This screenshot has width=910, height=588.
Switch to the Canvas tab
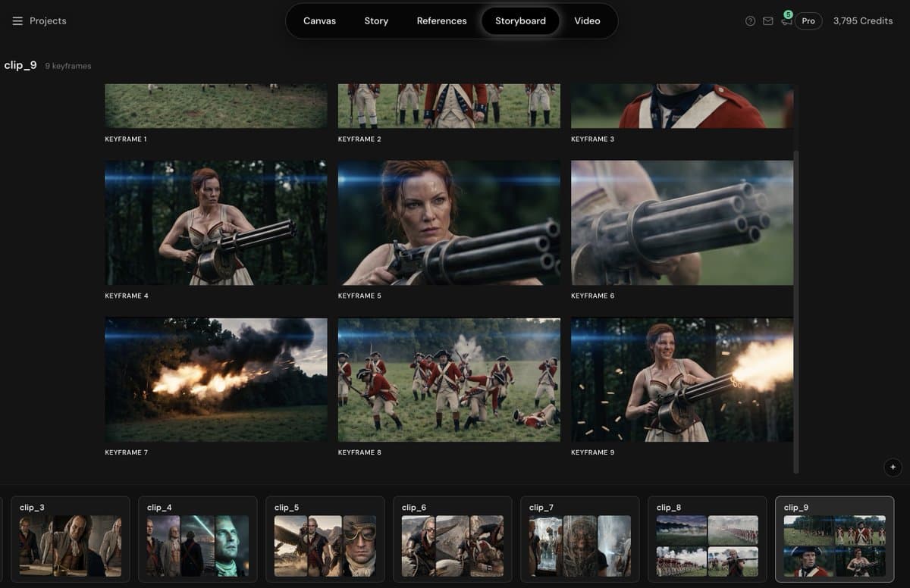[x=319, y=21]
